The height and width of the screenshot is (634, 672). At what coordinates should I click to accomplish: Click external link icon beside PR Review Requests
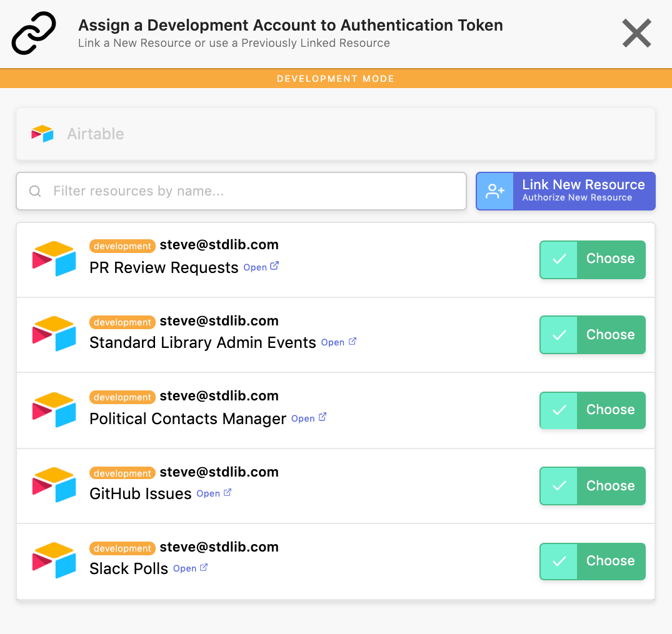274,266
